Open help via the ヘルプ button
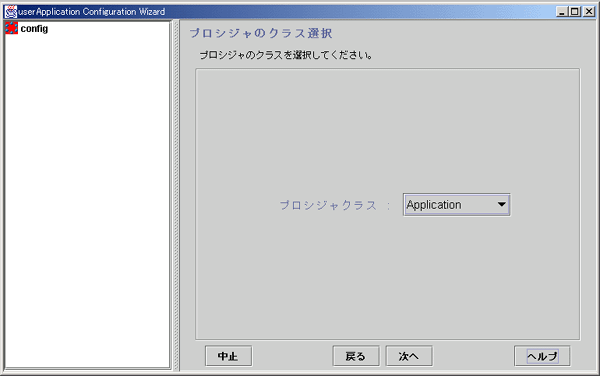The image size is (600, 376). [542, 356]
